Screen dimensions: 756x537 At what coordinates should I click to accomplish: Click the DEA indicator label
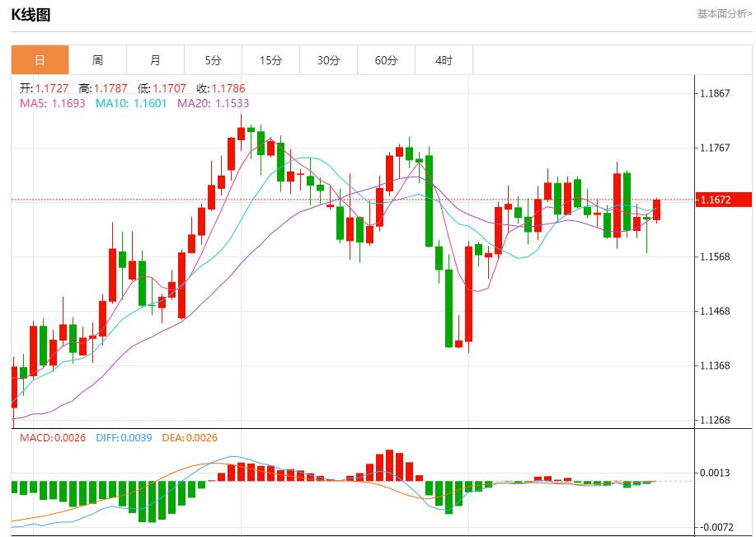click(190, 437)
